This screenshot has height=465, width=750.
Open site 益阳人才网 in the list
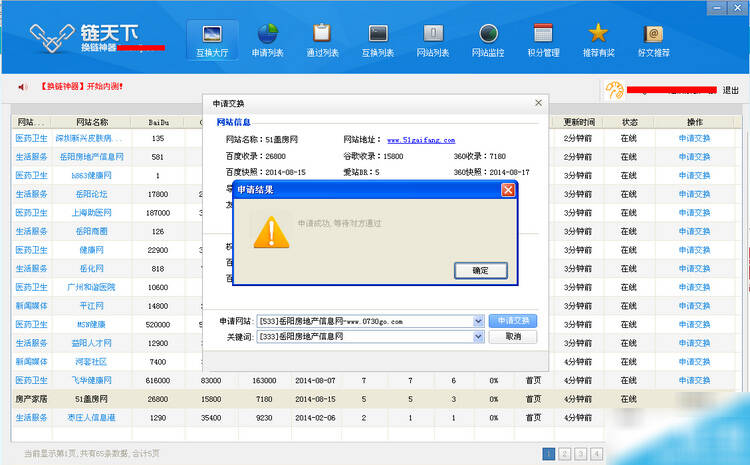click(x=91, y=343)
